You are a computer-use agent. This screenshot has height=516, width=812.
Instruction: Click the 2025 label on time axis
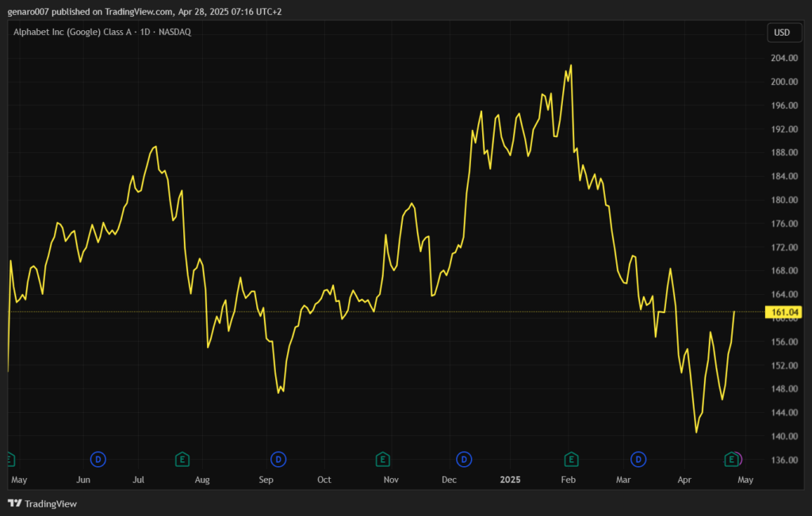tap(511, 480)
